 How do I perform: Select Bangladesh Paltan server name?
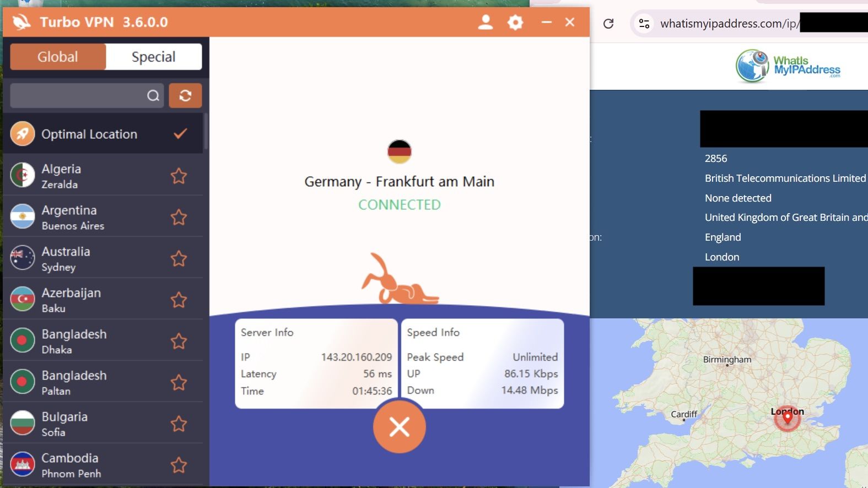(x=74, y=383)
